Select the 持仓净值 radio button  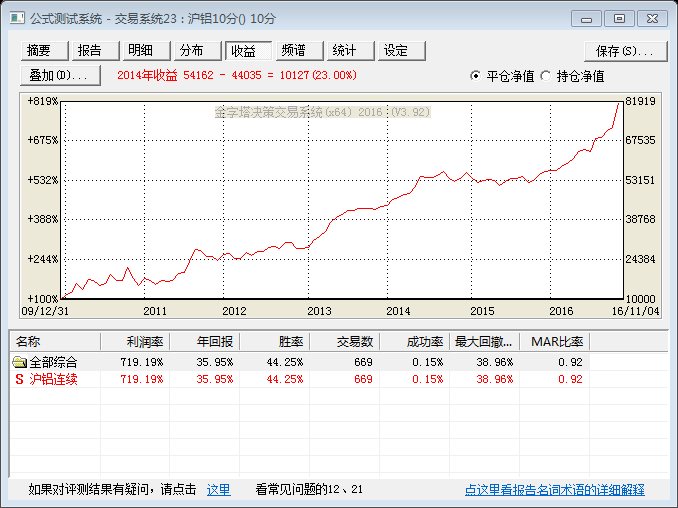coord(546,76)
